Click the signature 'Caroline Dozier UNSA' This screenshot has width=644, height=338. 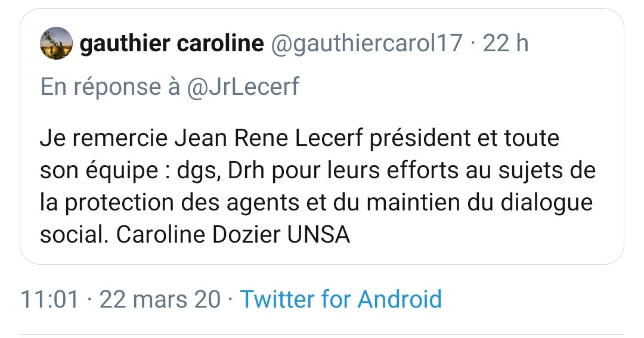(233, 235)
